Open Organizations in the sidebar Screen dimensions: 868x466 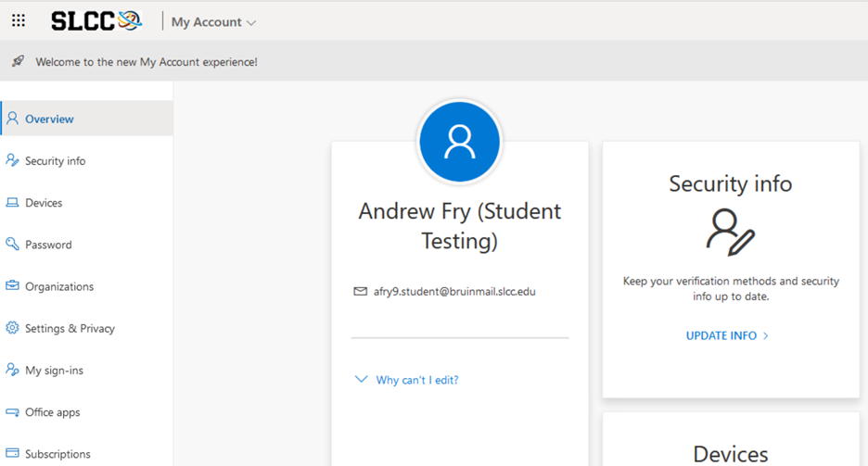coord(87,286)
